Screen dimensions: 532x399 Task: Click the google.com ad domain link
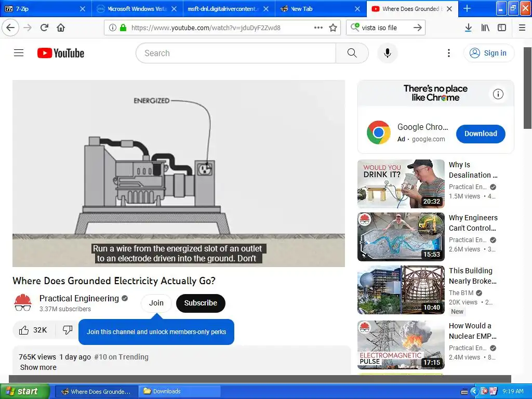429,139
